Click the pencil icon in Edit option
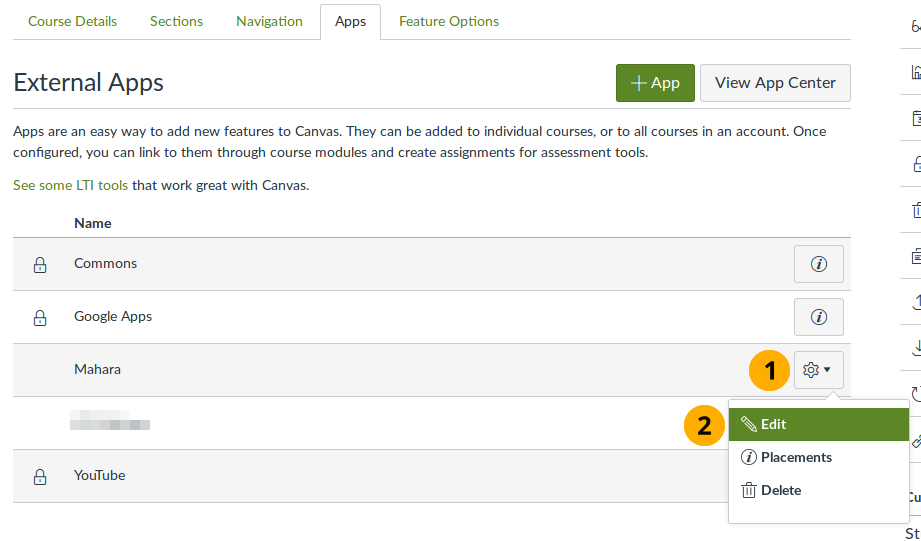This screenshot has width=921, height=541. click(749, 424)
